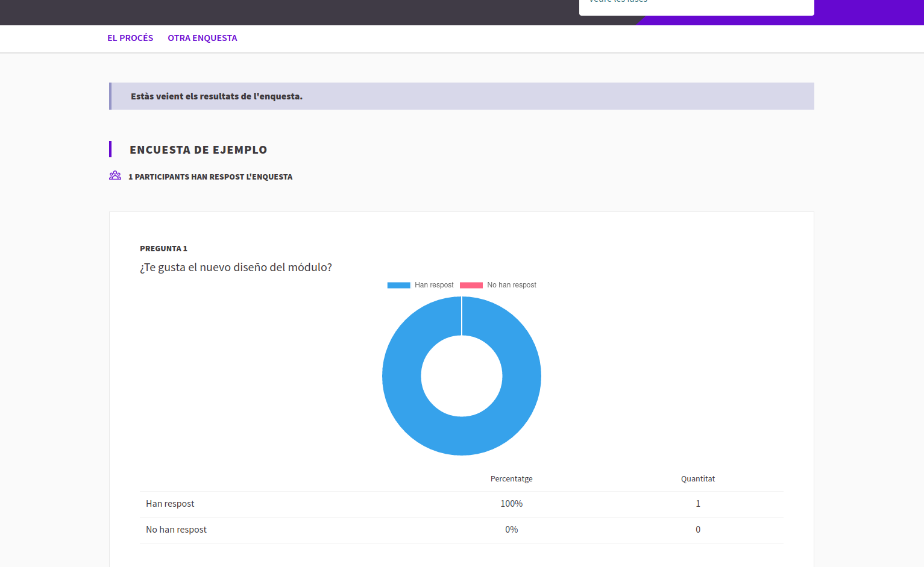Click the 'Han respost' table row label

170,504
